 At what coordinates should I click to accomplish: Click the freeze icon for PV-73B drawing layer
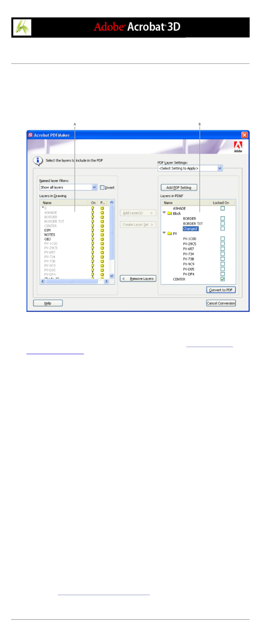tap(102, 261)
